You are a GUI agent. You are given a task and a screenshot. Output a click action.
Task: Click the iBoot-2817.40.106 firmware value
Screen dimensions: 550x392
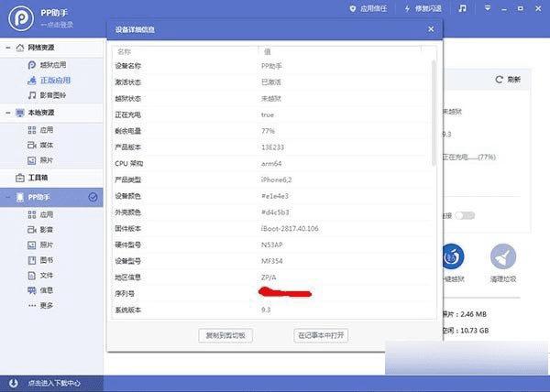point(290,228)
